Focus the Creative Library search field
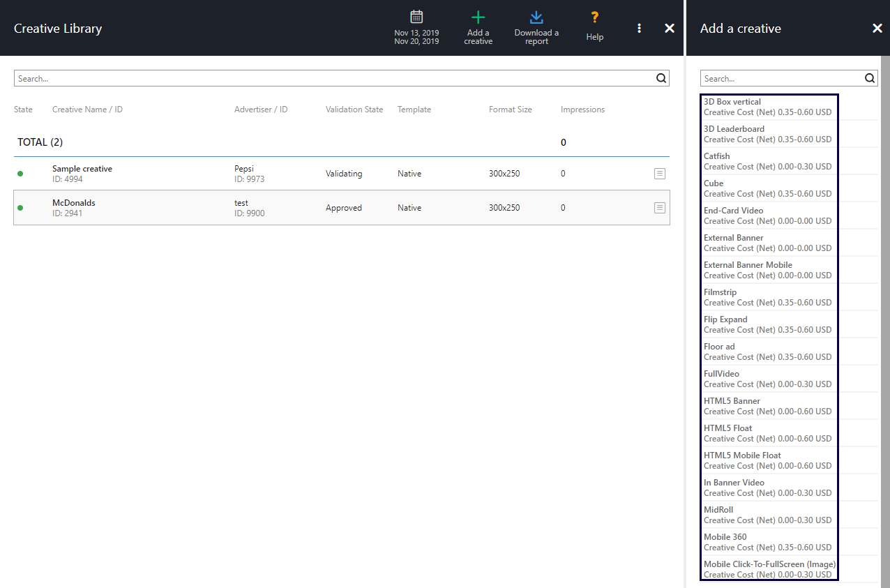This screenshot has height=588, width=890. (x=335, y=79)
